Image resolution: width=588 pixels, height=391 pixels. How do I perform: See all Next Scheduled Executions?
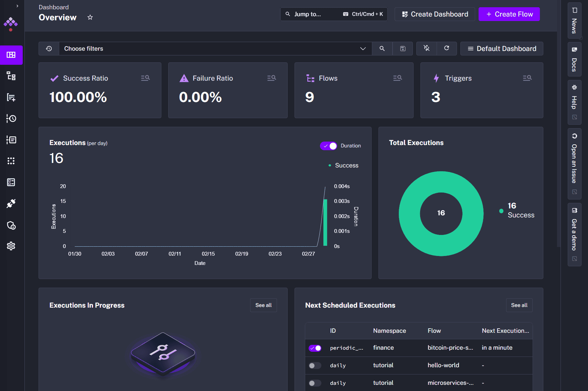519,305
